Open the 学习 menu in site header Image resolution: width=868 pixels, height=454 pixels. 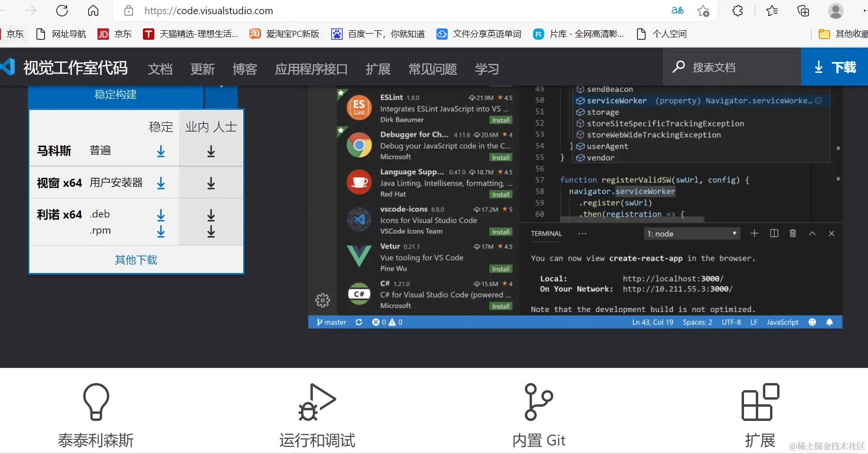click(x=487, y=69)
